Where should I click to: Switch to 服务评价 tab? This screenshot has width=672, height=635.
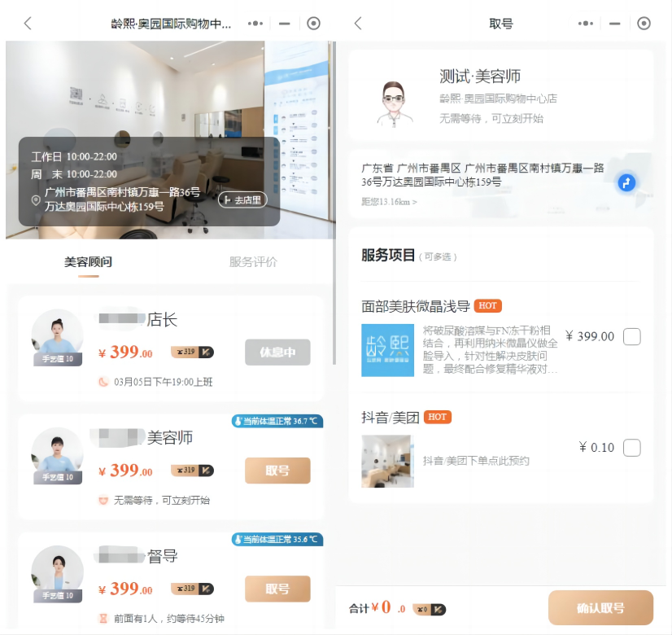(253, 262)
